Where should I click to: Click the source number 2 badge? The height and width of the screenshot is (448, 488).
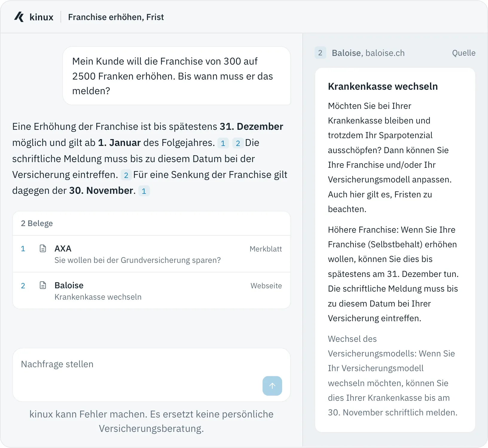[x=320, y=53]
